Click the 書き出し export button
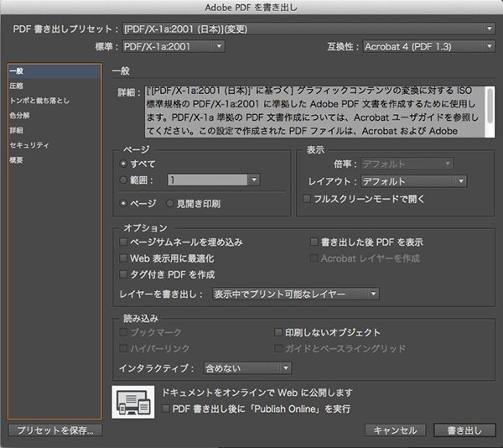The image size is (503, 448). click(x=464, y=430)
